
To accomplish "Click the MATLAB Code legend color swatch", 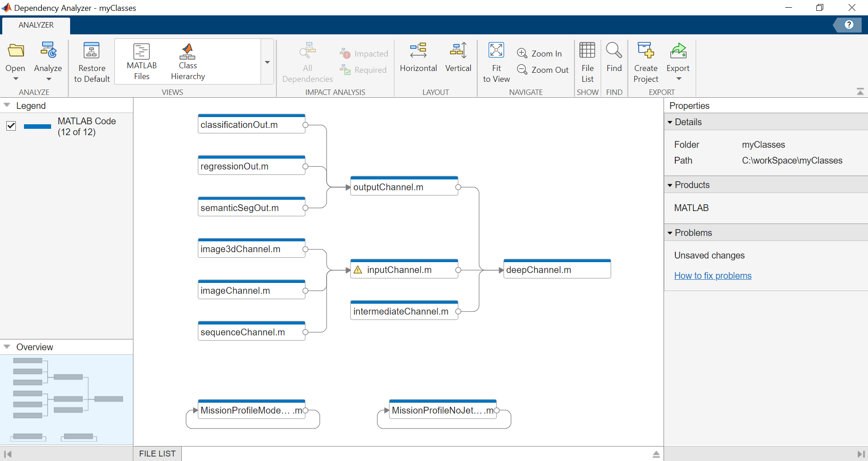I will [38, 127].
